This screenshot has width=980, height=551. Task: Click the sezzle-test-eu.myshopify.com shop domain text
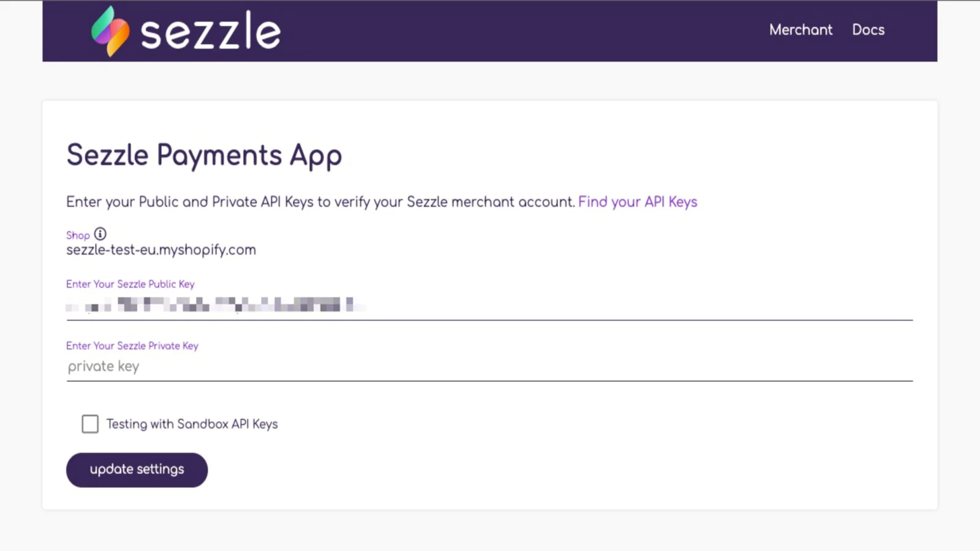(161, 250)
